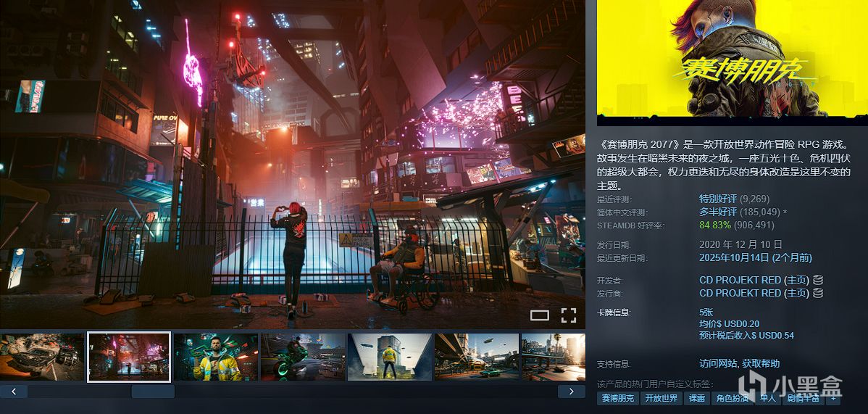This screenshot has height=414, width=868.
Task: Click the 84.83% SteamDB rating
Action: (715, 225)
